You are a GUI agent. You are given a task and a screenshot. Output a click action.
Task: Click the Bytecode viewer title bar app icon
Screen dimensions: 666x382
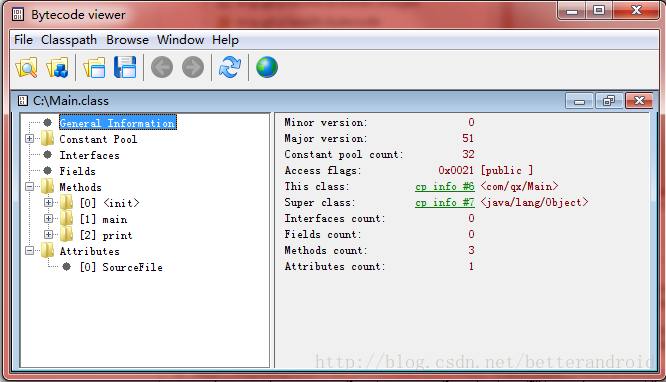click(x=18, y=14)
